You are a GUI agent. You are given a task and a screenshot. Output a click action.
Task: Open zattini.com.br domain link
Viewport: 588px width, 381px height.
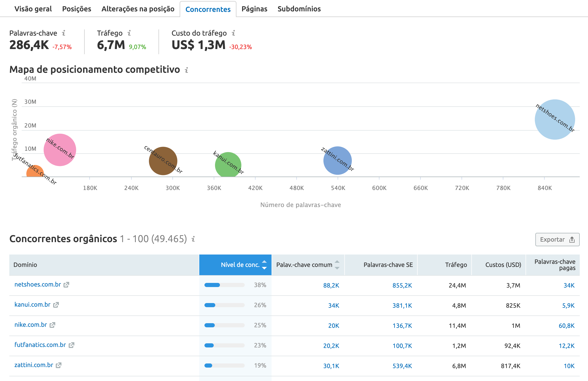click(34, 365)
